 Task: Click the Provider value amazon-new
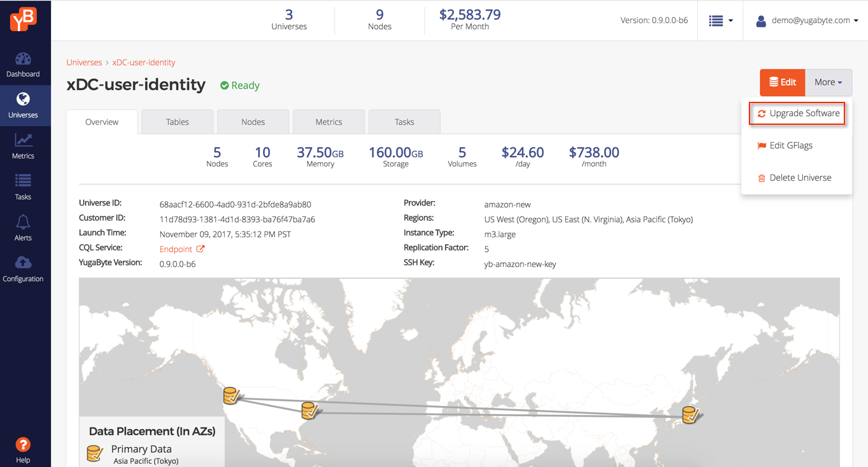click(508, 204)
